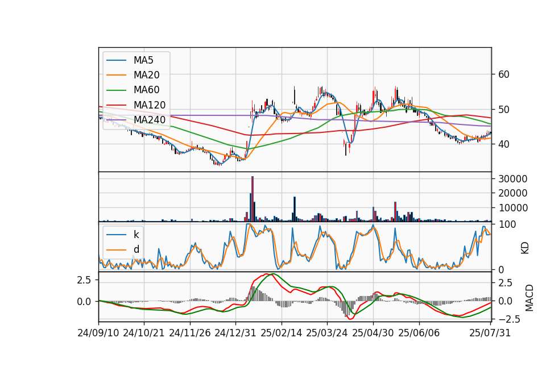The height and width of the screenshot is (392, 546).
Task: Click the MA20 legend label
Action: point(146,75)
